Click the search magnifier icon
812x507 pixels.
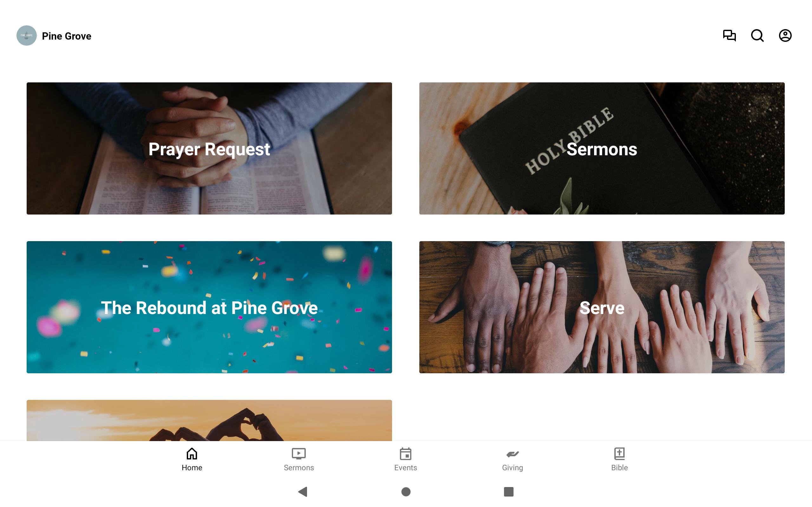(x=757, y=35)
